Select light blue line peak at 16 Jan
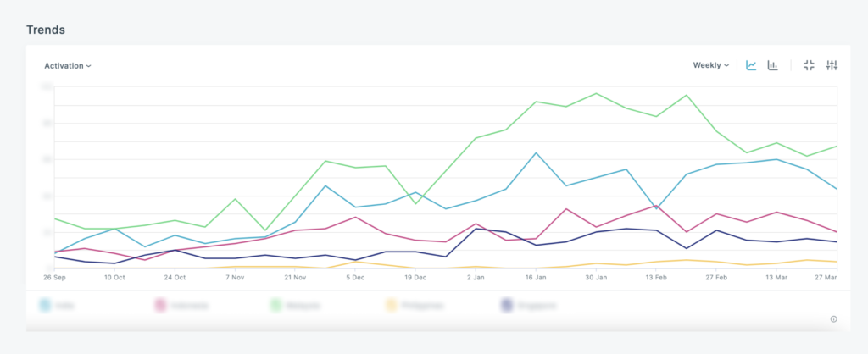 point(537,153)
